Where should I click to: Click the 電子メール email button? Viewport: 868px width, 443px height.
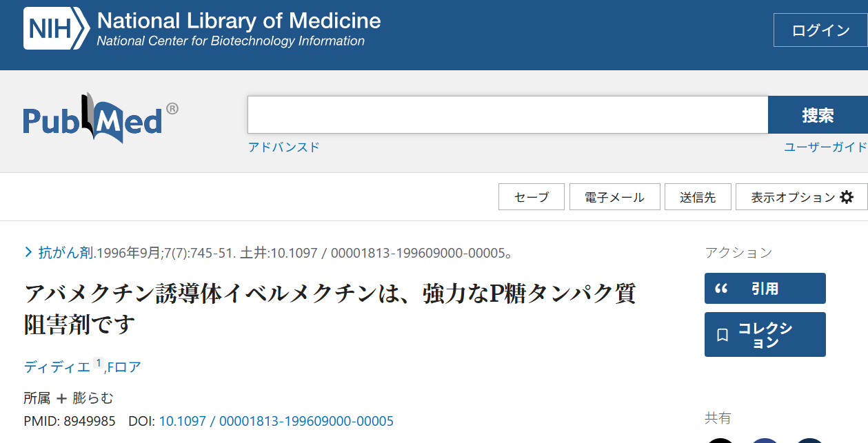(x=614, y=197)
